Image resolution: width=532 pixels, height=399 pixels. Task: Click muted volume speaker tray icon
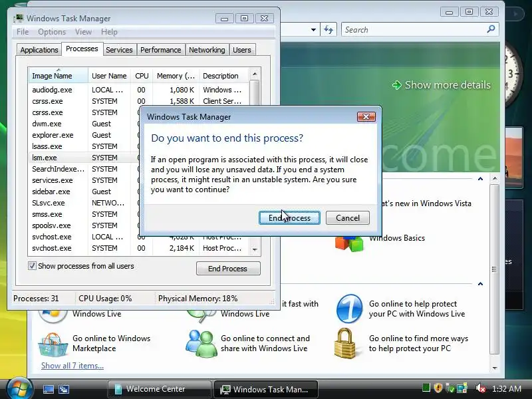point(480,388)
